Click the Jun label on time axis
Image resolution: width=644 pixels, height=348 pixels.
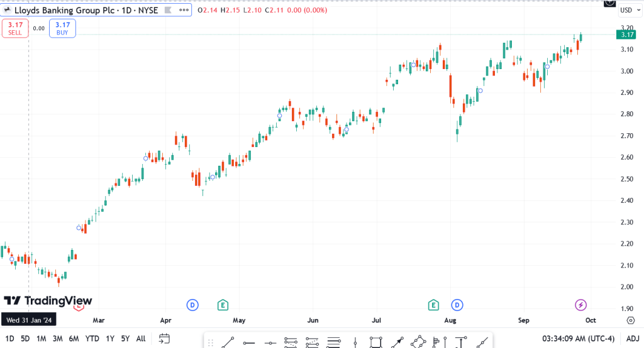point(313,320)
